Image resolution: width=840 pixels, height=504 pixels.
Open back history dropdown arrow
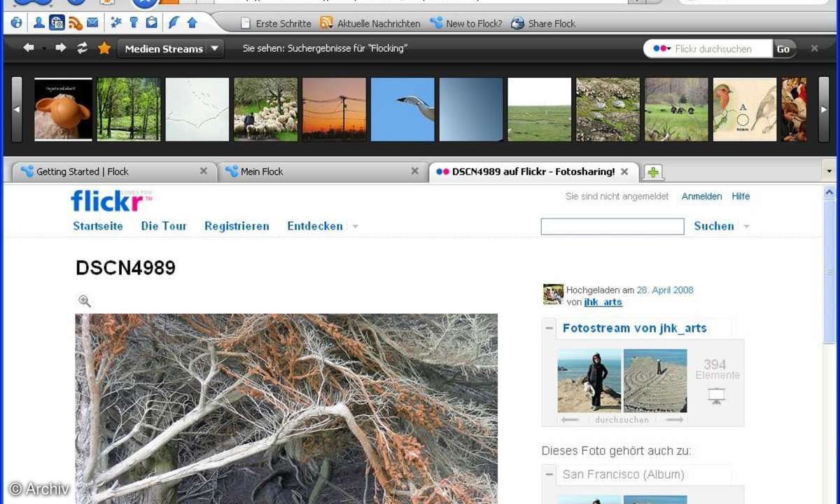[x=43, y=49]
